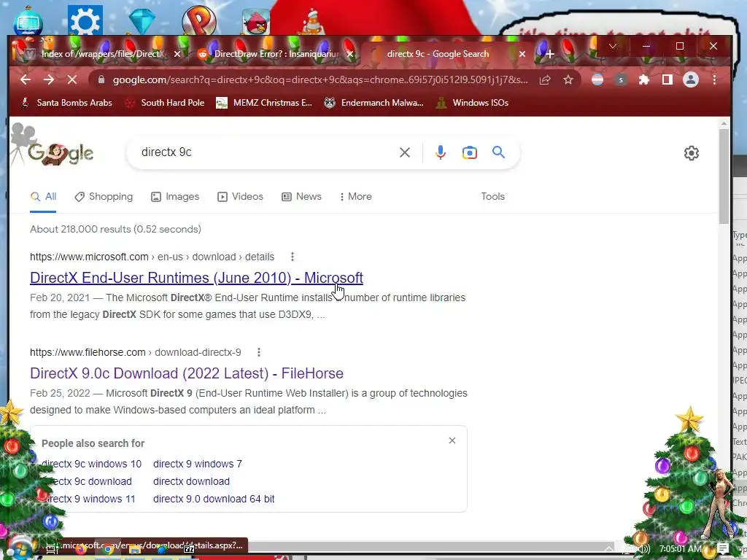Screen dimensions: 747x560
Task: Switch to 'DirectDraw Error? : Insaniquarium' tab
Action: coord(276,54)
